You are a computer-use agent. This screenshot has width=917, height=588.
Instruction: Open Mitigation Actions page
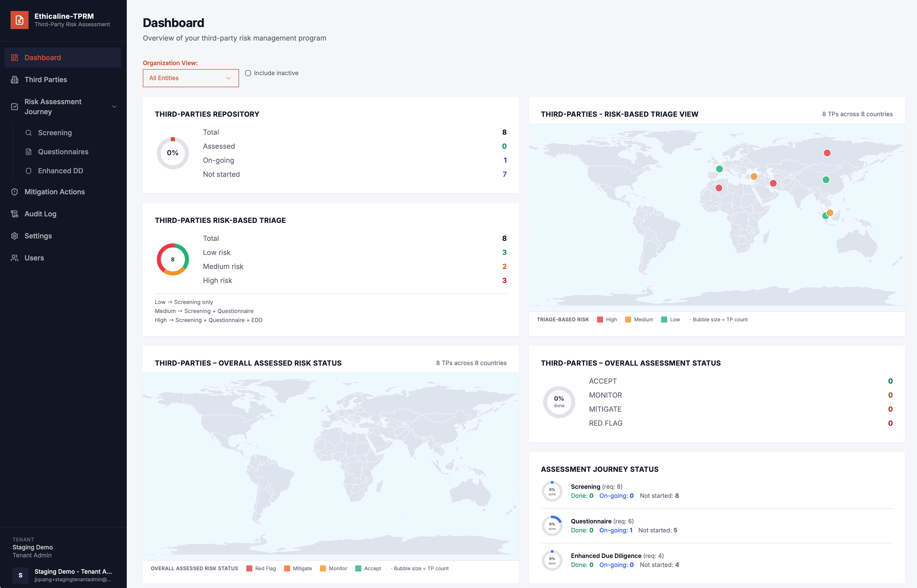pos(63,192)
